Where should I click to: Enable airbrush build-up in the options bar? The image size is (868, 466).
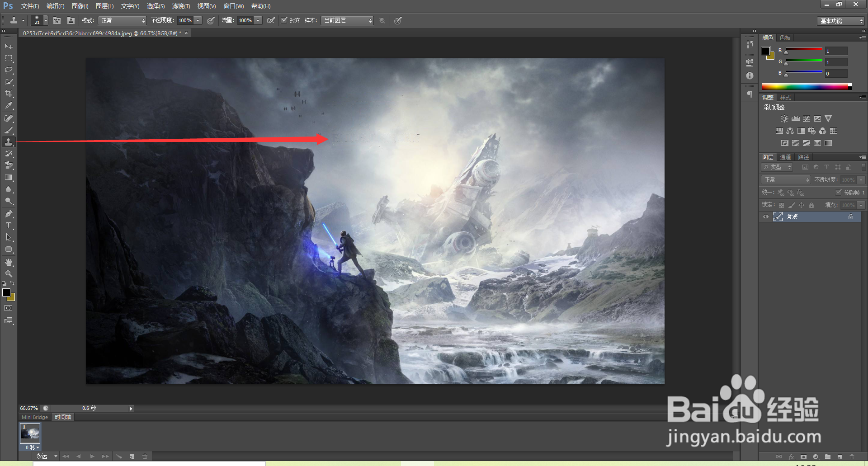point(271,20)
